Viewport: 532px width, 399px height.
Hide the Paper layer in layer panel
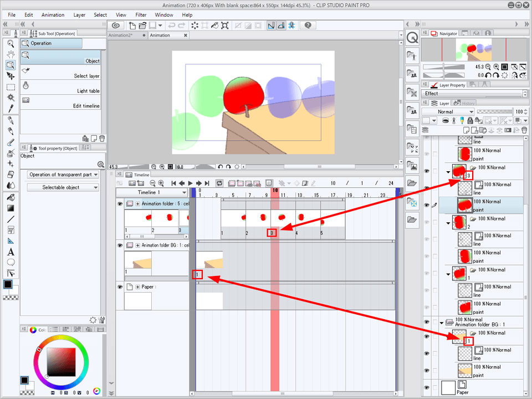[427, 387]
